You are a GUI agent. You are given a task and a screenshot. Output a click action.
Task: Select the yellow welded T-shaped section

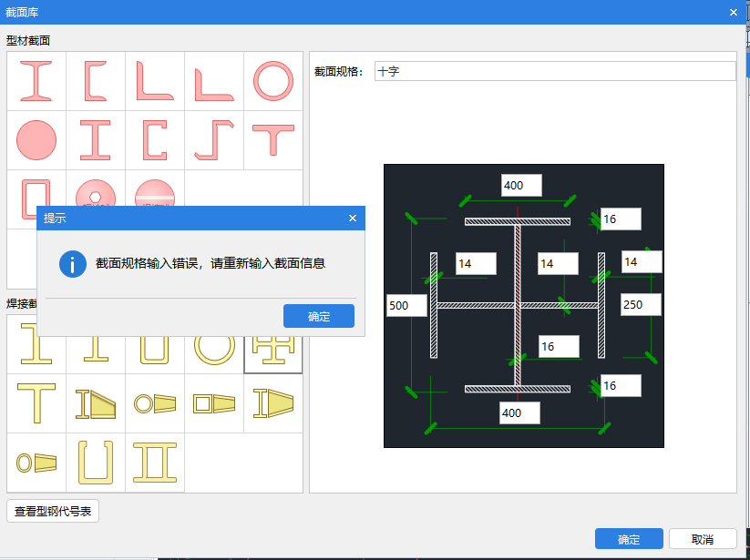pyautogui.click(x=36, y=403)
